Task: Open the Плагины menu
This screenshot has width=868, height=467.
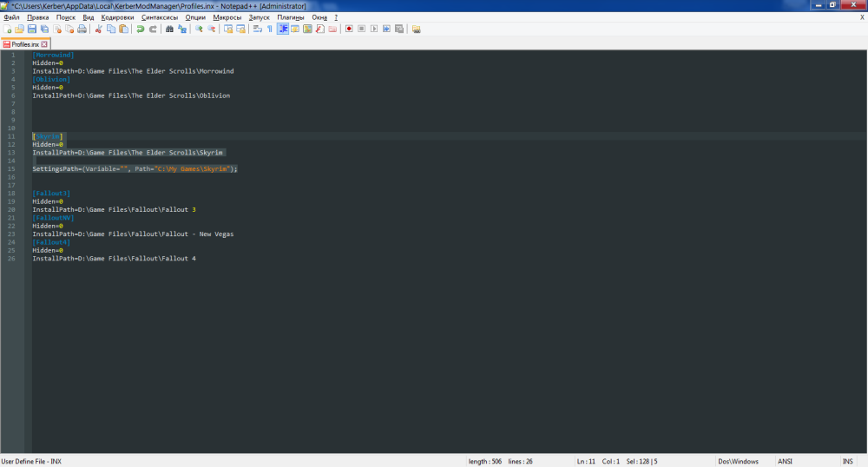Action: click(x=290, y=17)
